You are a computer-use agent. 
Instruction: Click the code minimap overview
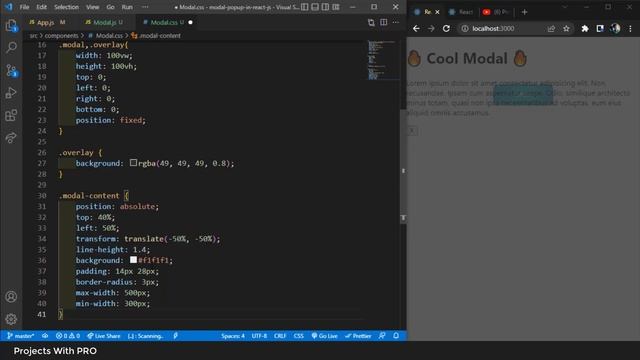(381, 60)
